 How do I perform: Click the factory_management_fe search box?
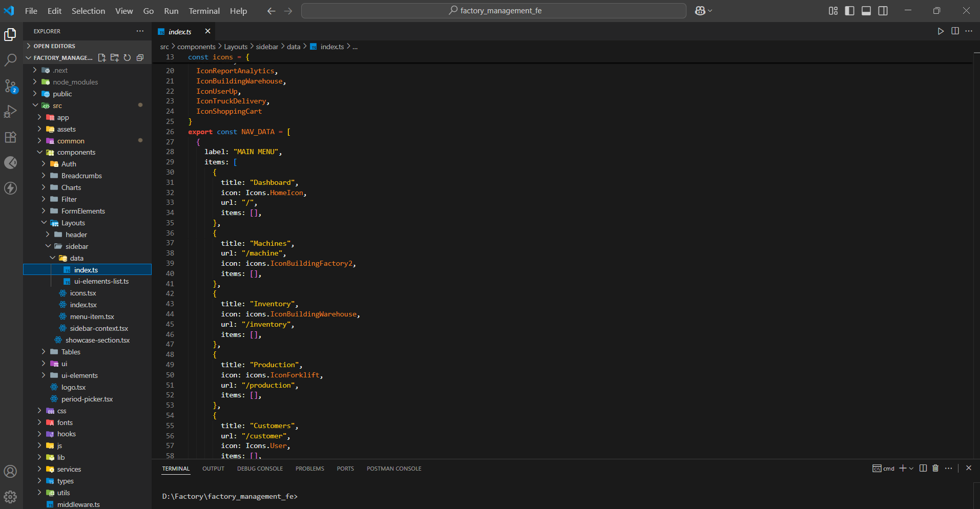click(493, 11)
